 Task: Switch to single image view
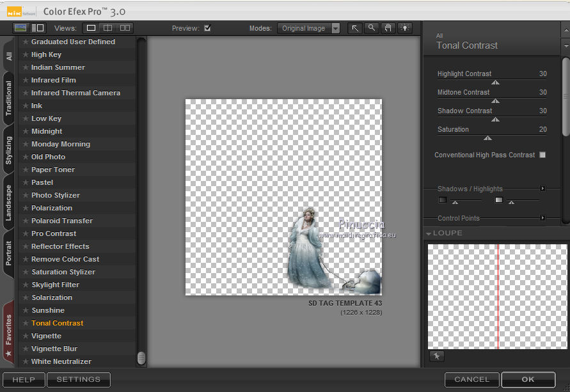(91, 28)
